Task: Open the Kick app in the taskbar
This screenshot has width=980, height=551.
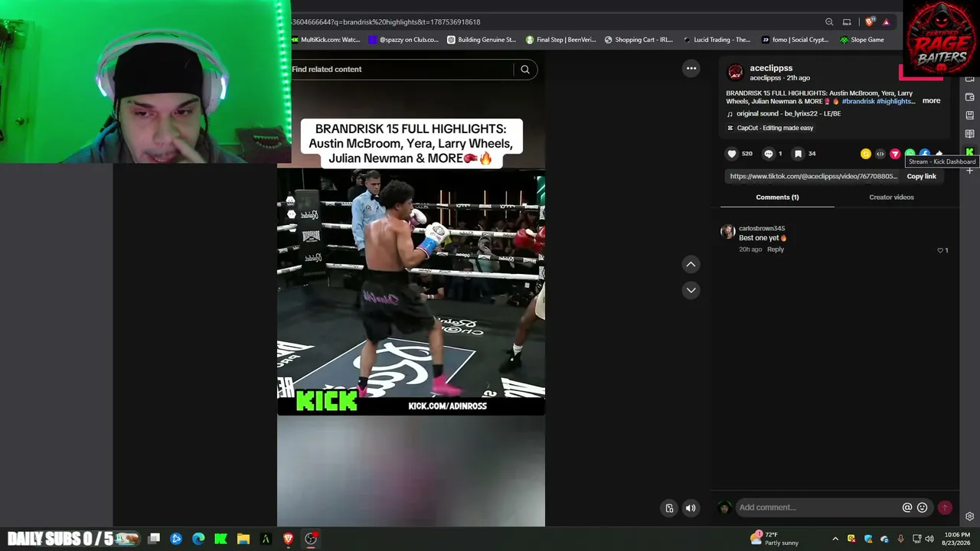Action: (220, 539)
